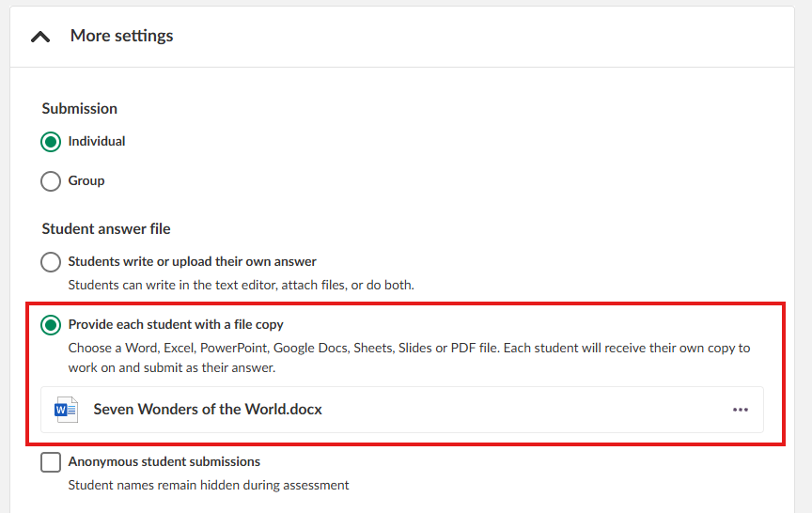Open the three-dot menu for the docx file
The width and height of the screenshot is (812, 513).
[x=741, y=410]
